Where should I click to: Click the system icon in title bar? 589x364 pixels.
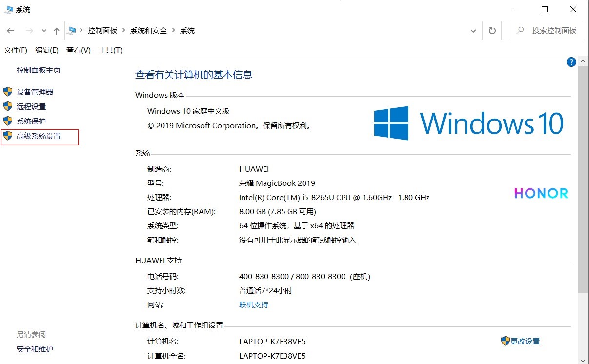pyautogui.click(x=8, y=10)
